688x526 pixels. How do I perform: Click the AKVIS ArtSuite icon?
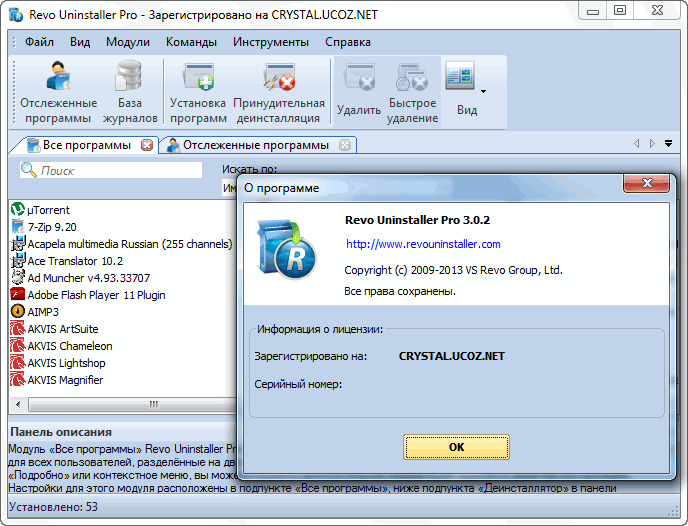[18, 329]
